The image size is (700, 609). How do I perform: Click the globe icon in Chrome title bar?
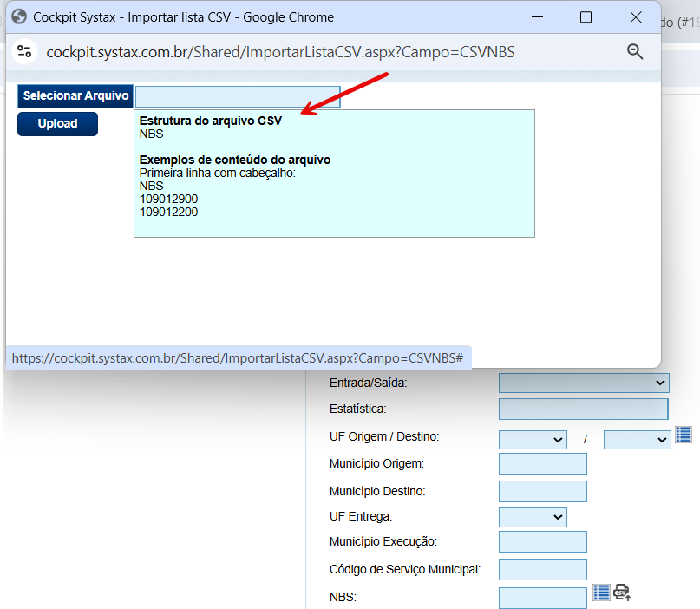(x=19, y=17)
